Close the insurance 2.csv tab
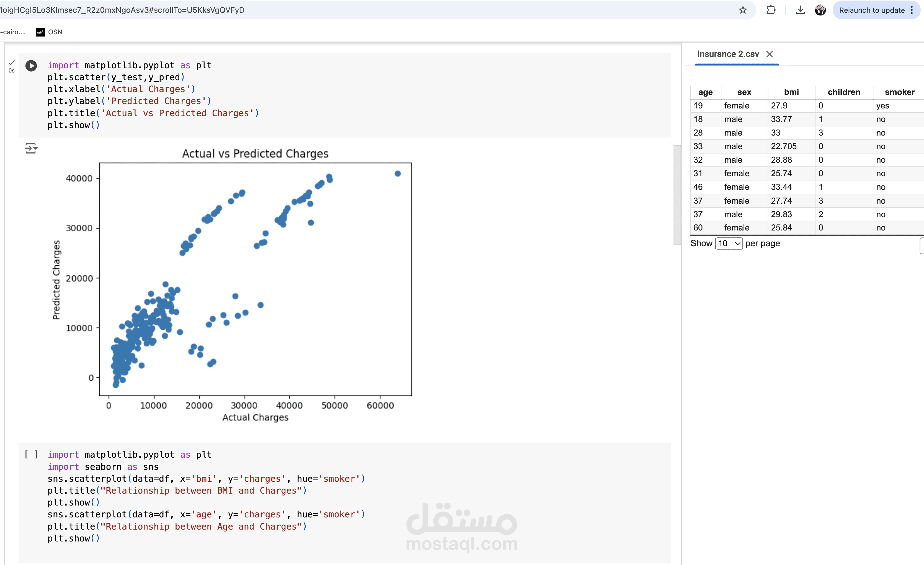 coord(770,54)
